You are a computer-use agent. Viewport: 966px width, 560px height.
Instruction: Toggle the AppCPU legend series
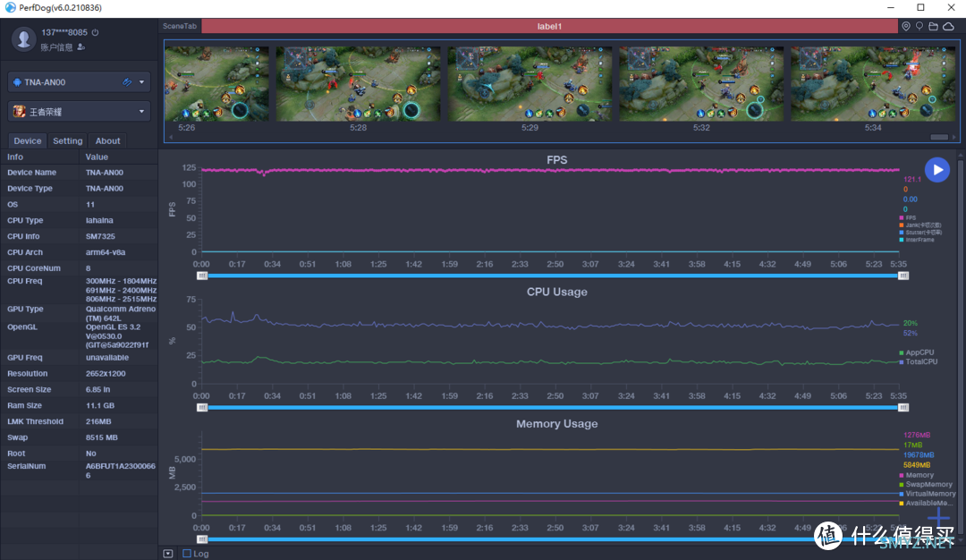[x=917, y=352]
